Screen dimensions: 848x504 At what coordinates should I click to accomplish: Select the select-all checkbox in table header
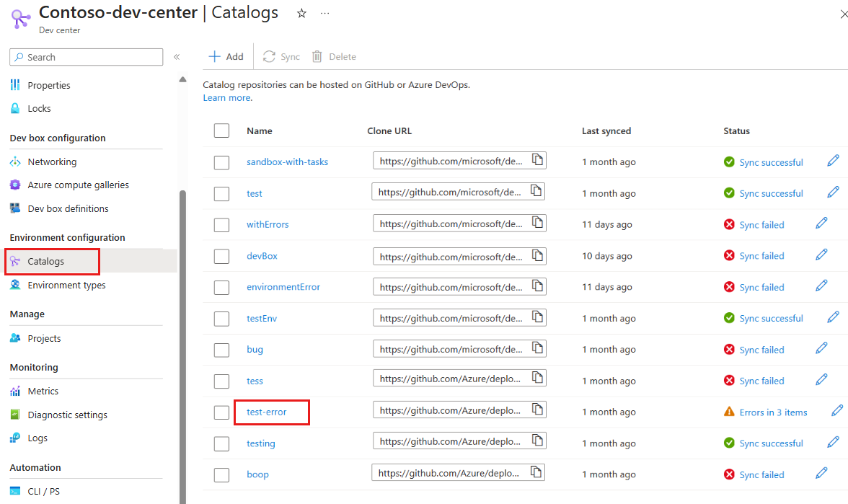click(221, 131)
